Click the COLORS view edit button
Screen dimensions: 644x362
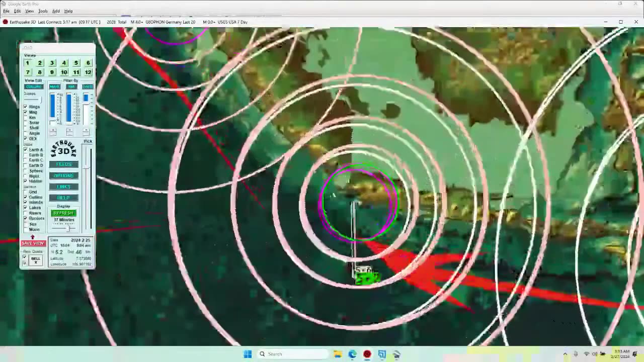coord(34,86)
